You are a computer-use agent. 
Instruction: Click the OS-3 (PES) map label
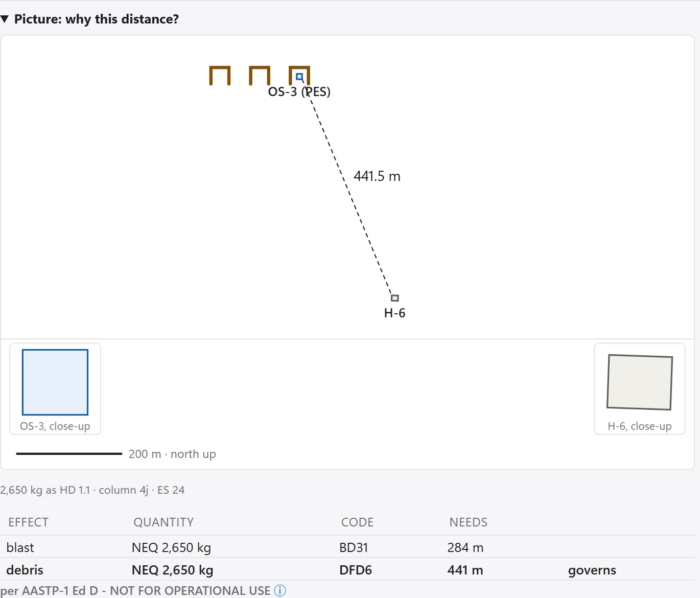click(x=299, y=91)
